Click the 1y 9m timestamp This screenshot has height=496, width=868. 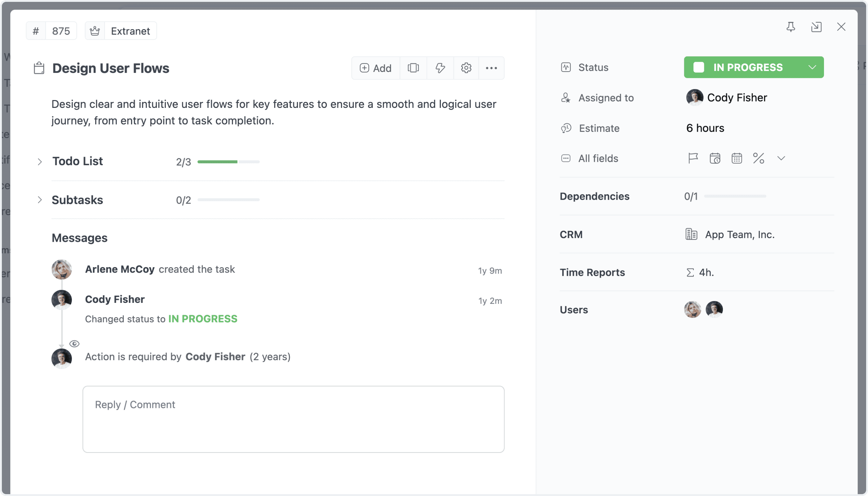point(490,271)
